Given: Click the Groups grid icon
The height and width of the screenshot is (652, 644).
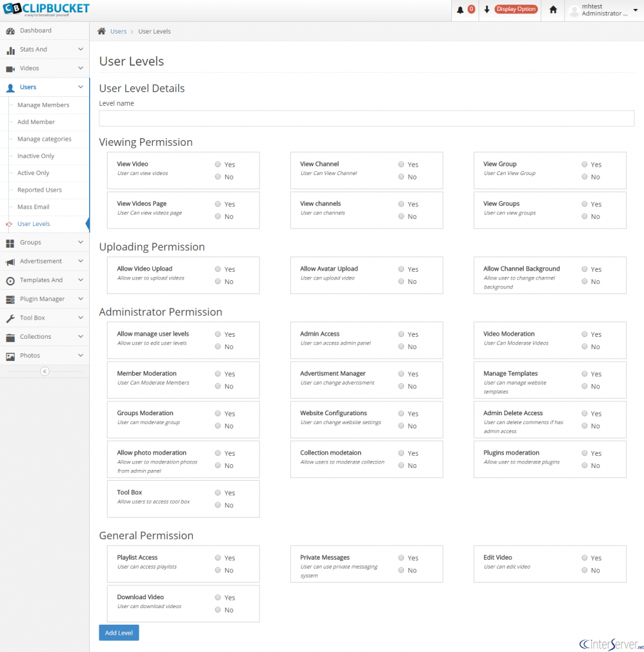Looking at the screenshot, I should pos(10,243).
